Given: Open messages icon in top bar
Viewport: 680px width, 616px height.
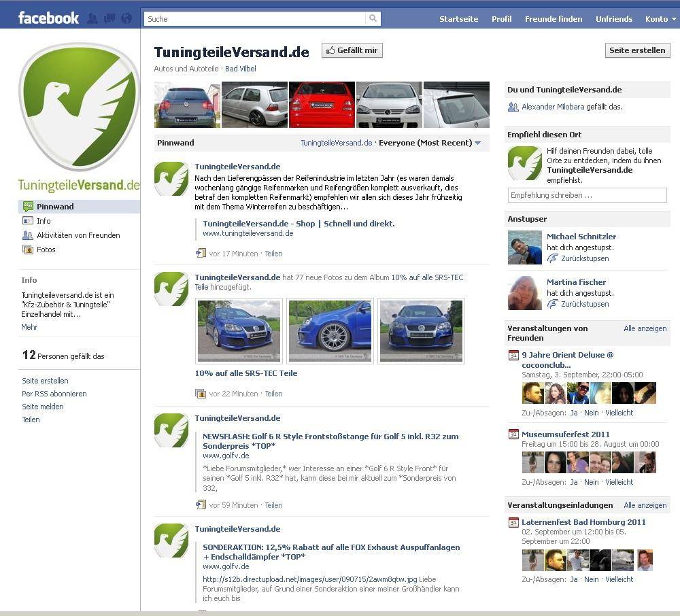Looking at the screenshot, I should (x=109, y=18).
